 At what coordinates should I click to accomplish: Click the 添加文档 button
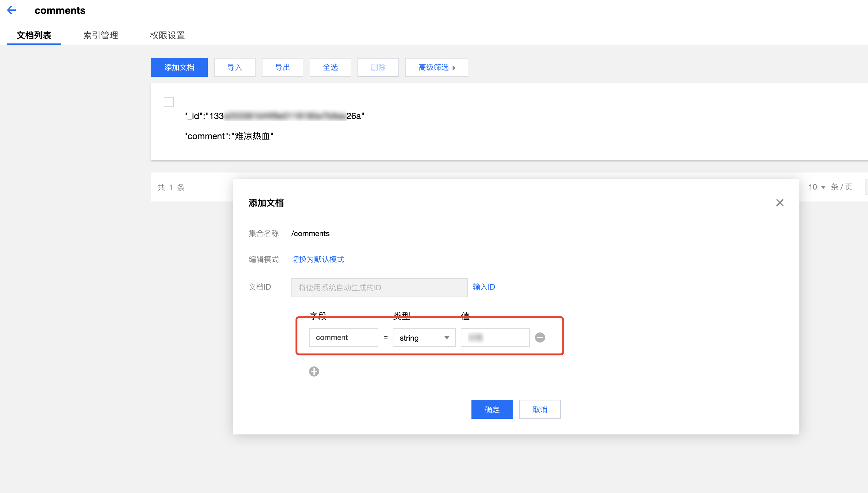click(x=179, y=67)
